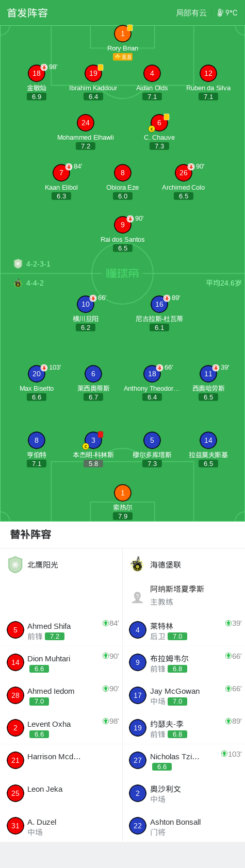Tap goalkeeper 索热尔's orange number 1 icon
Image resolution: width=245 pixels, height=868 pixels.
[123, 493]
